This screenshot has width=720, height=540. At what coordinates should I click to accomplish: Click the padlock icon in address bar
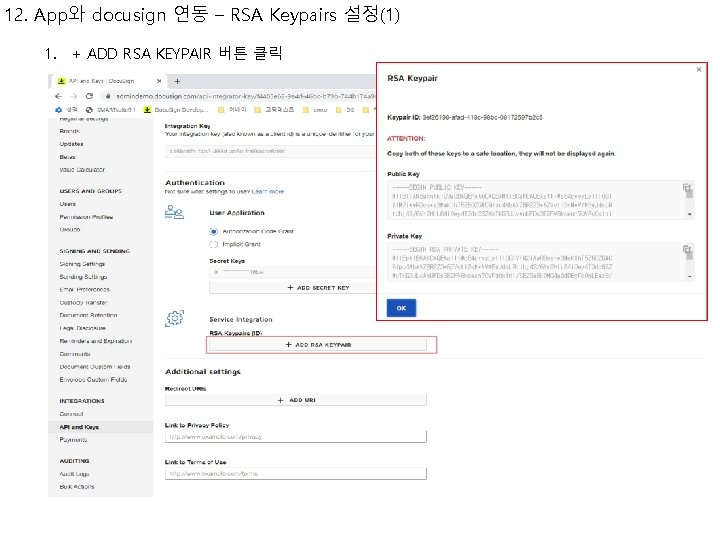(108, 96)
